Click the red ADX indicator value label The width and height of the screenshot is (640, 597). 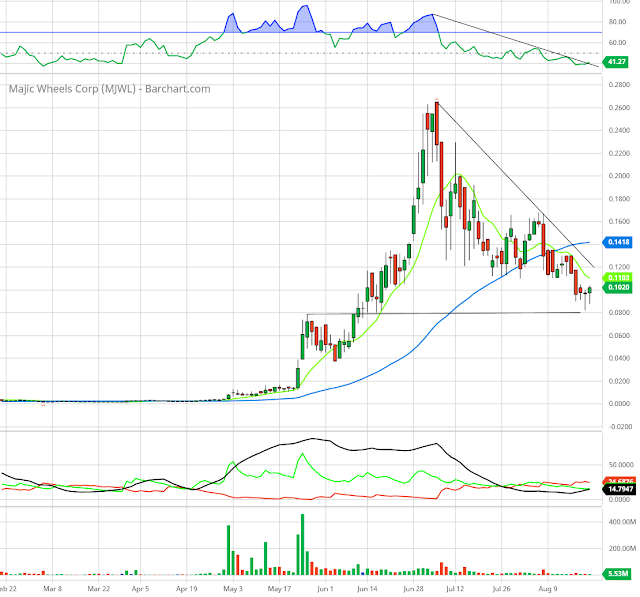point(619,481)
